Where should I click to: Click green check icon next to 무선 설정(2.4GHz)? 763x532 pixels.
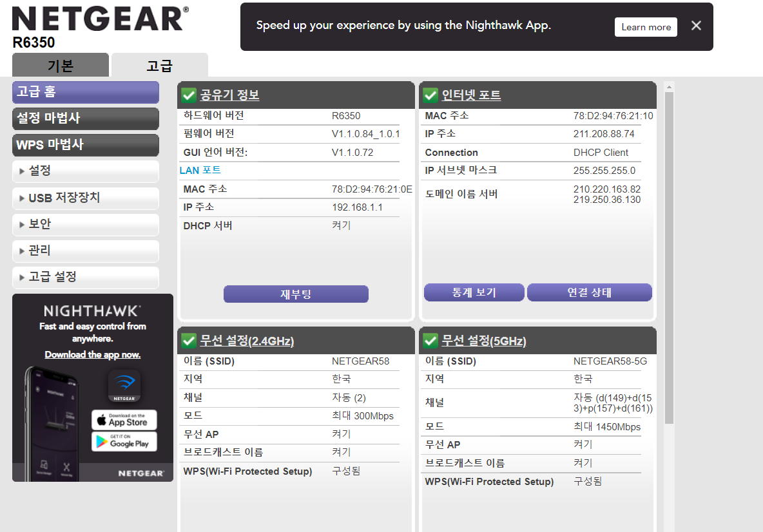click(189, 341)
